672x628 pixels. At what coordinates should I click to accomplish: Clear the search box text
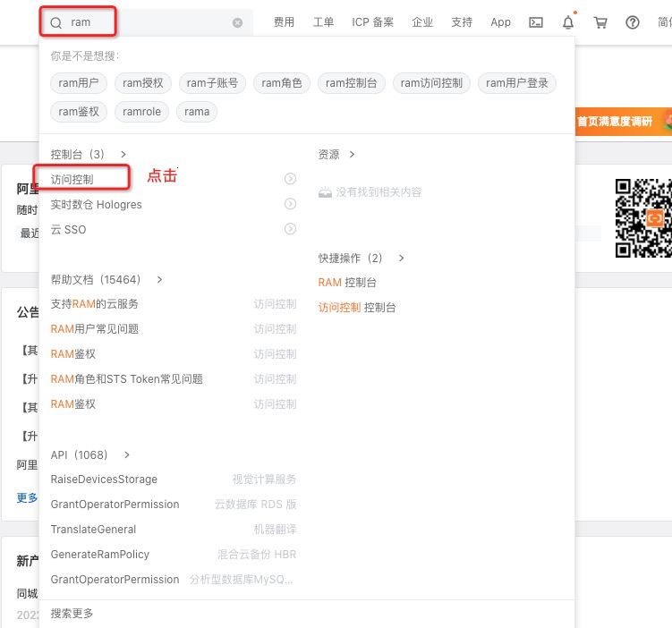click(x=237, y=22)
